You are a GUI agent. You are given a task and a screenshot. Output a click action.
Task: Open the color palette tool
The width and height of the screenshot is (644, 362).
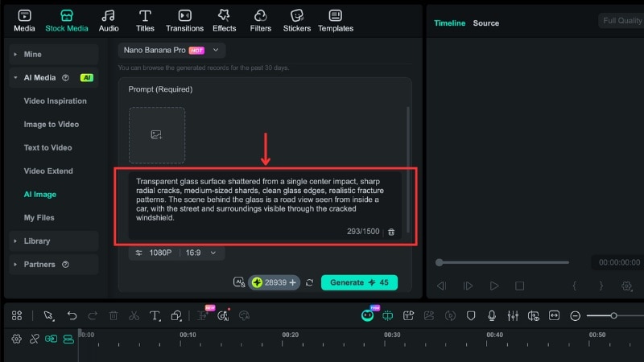[x=245, y=315]
